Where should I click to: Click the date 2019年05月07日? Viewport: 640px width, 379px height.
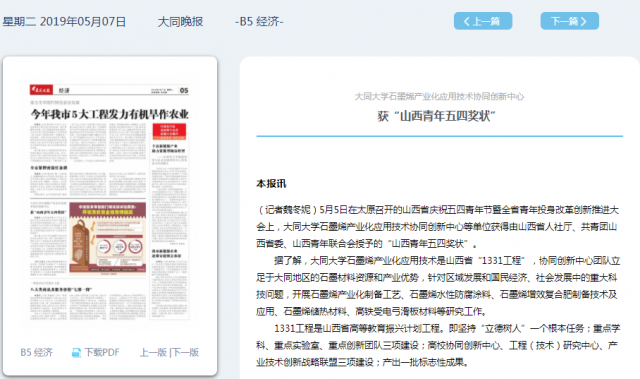coord(83,21)
